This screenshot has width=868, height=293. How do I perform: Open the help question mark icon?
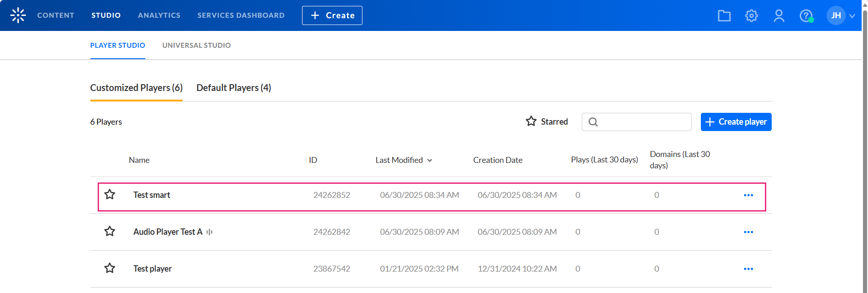point(806,16)
